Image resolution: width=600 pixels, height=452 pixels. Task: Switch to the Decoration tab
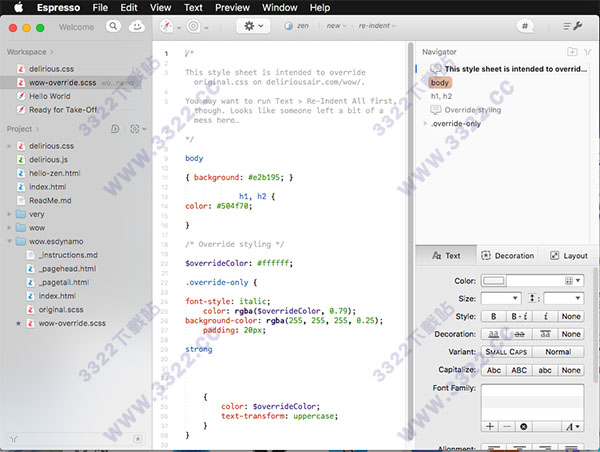pos(508,256)
